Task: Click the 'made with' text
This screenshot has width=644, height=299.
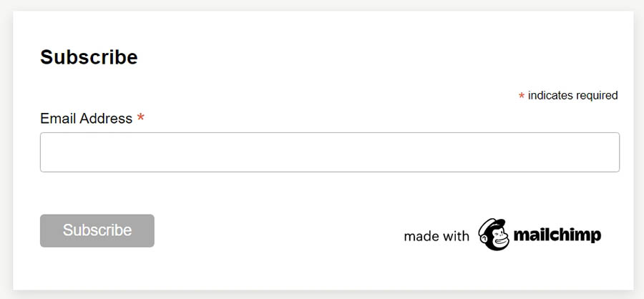Action: tap(436, 236)
